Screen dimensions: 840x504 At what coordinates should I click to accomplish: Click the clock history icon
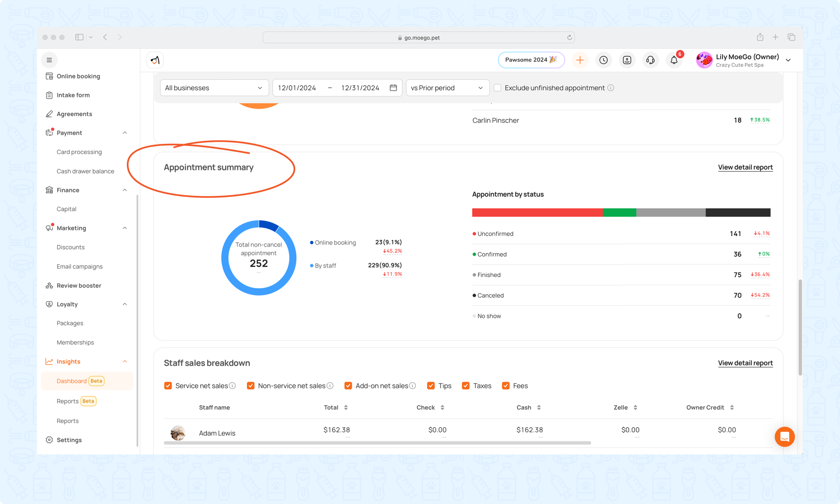(x=603, y=60)
